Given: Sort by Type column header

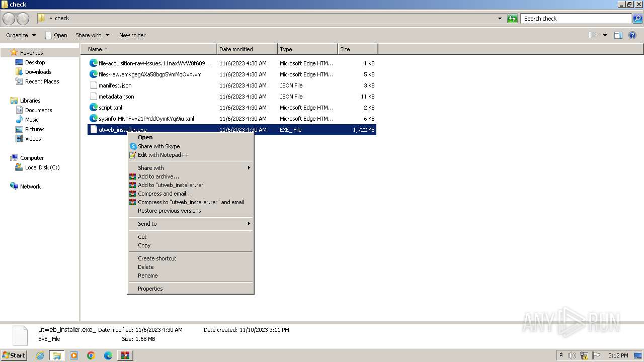Looking at the screenshot, I should pos(307,49).
